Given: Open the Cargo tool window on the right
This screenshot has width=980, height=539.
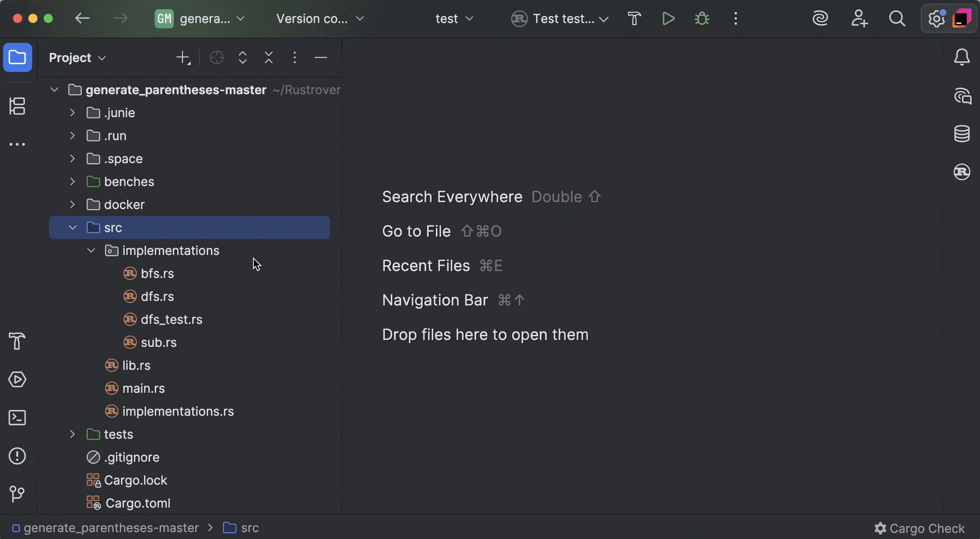Looking at the screenshot, I should point(962,172).
